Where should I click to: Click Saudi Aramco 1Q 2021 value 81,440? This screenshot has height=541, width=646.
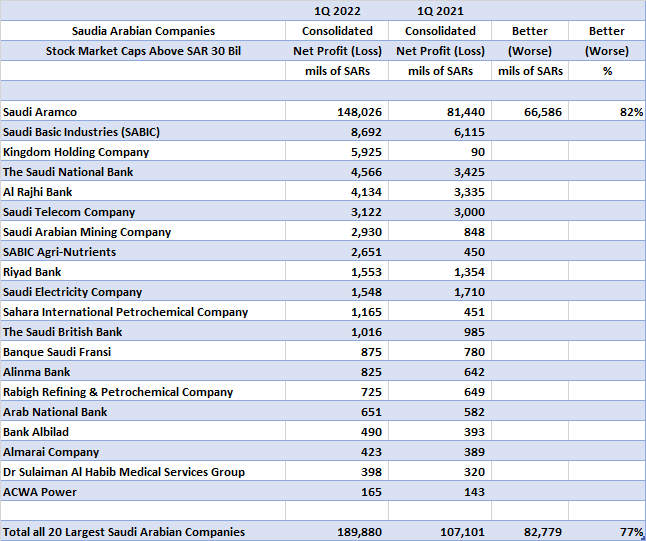(440, 111)
